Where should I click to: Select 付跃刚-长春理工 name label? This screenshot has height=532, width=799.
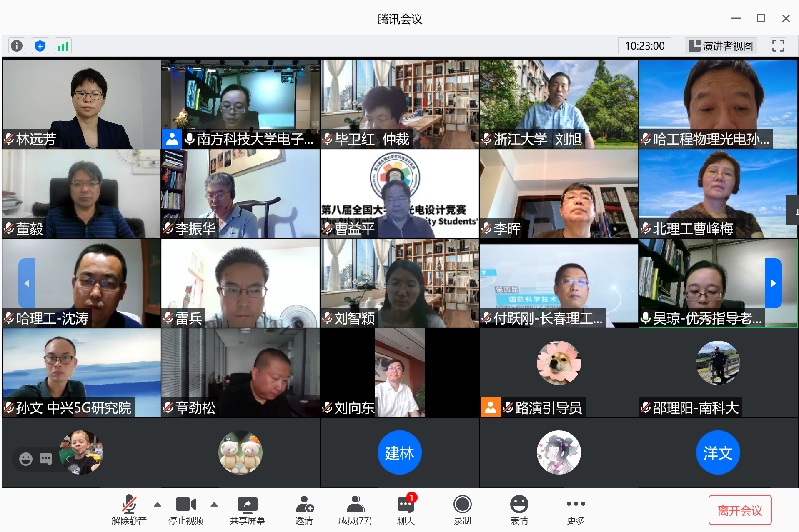548,318
